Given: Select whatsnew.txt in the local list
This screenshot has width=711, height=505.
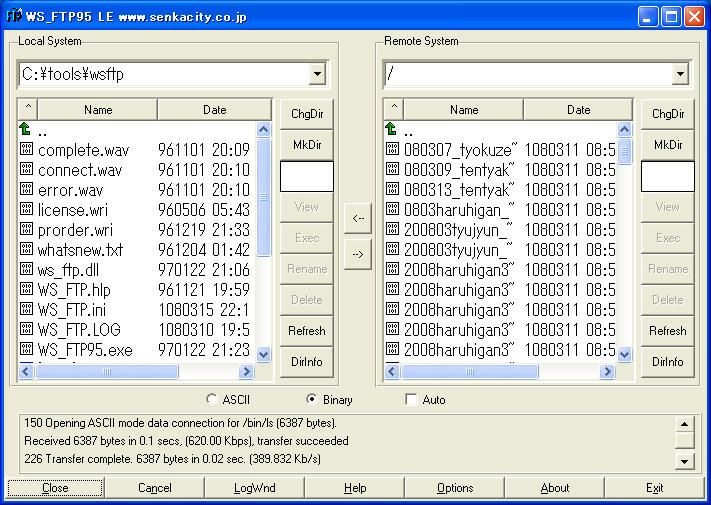Looking at the screenshot, I should pos(80,249).
